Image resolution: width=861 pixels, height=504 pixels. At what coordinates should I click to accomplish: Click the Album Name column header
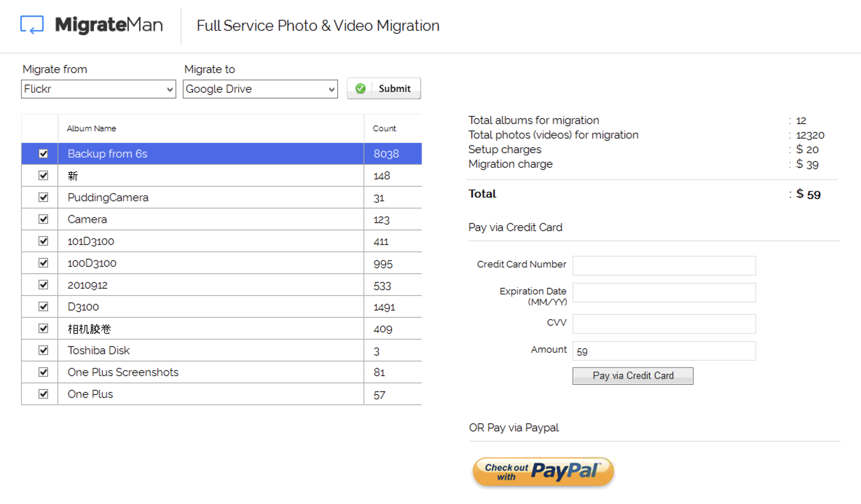(x=92, y=128)
